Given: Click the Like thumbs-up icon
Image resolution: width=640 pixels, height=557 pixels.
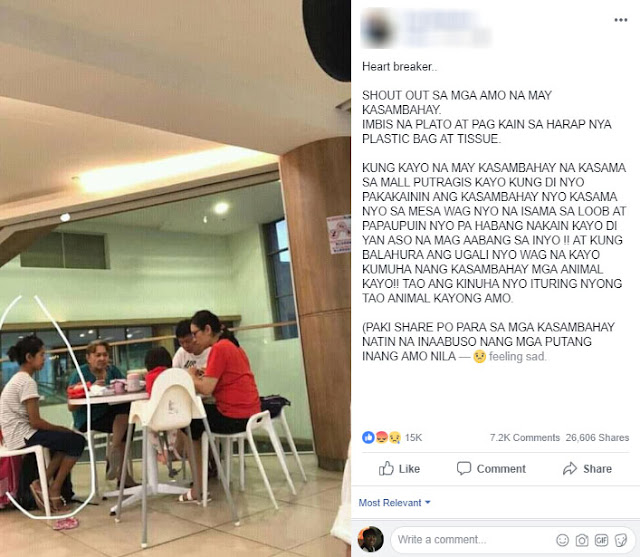Looking at the screenshot, I should click(x=386, y=468).
